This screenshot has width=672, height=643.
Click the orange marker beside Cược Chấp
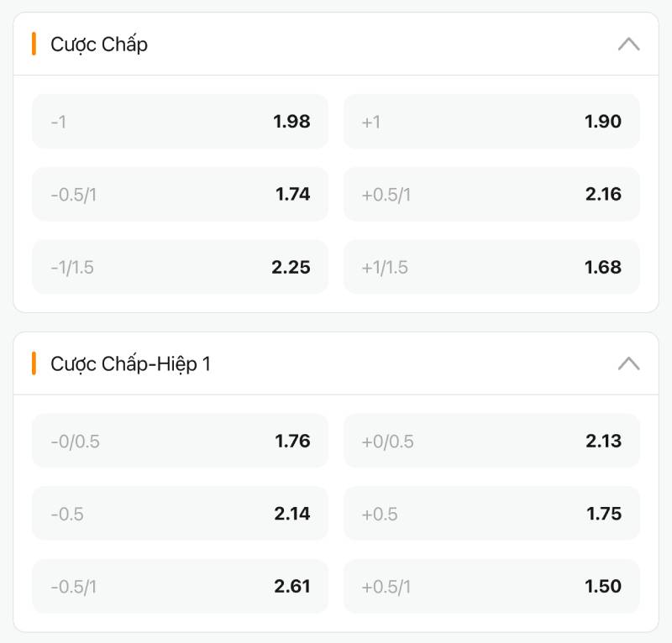(34, 44)
